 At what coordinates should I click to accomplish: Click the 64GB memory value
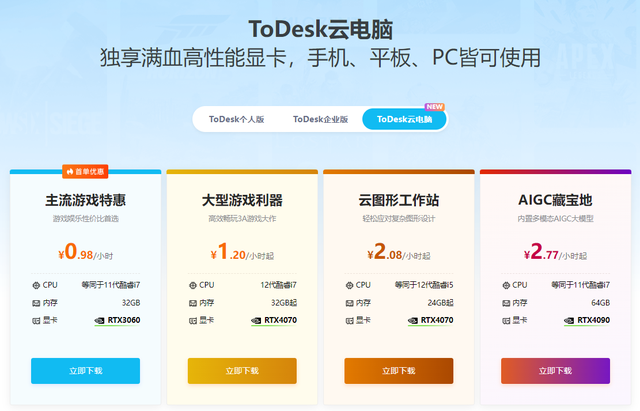[x=600, y=303]
